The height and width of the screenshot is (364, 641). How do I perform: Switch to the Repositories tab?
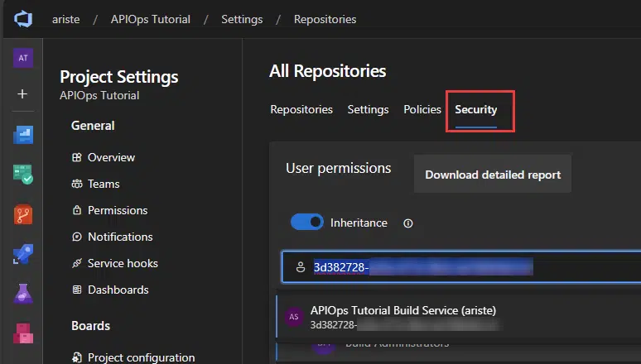coord(301,109)
